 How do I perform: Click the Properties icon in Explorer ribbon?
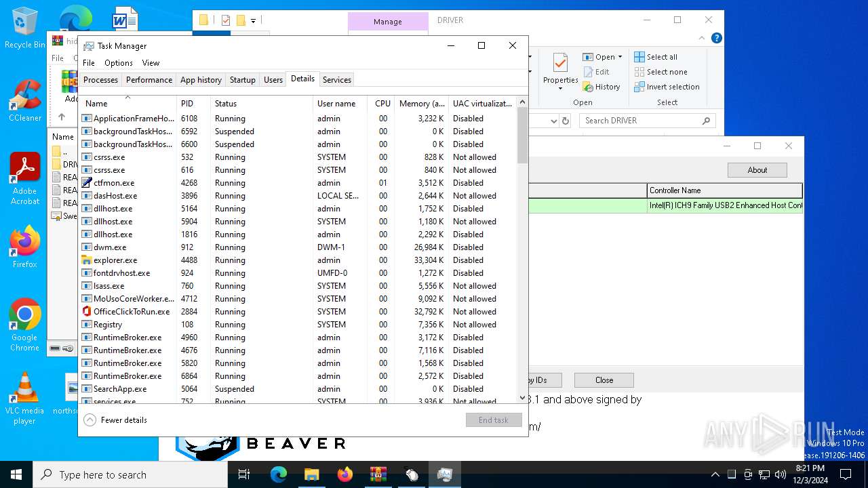pyautogui.click(x=560, y=63)
